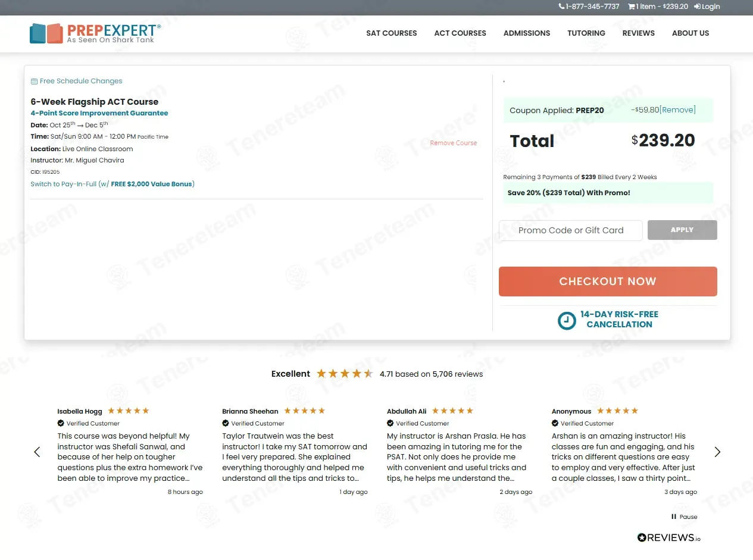This screenshot has height=560, width=753.
Task: Open the ACT Courses menu
Action: 460,33
